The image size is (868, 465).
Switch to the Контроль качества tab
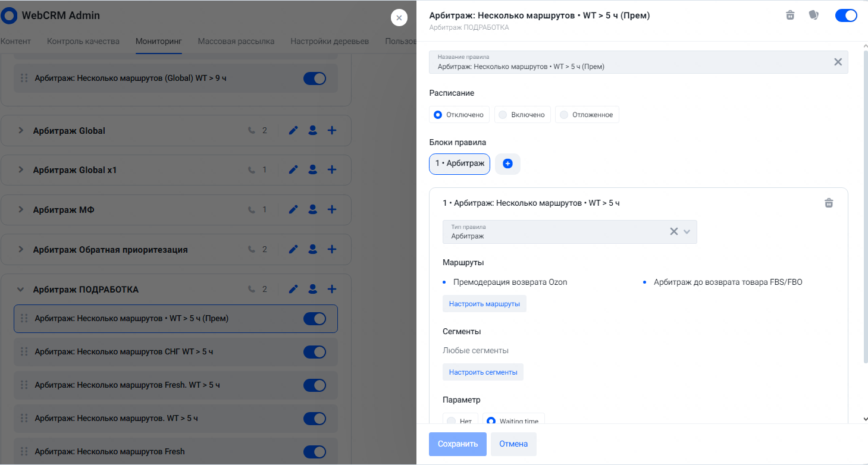pyautogui.click(x=83, y=41)
